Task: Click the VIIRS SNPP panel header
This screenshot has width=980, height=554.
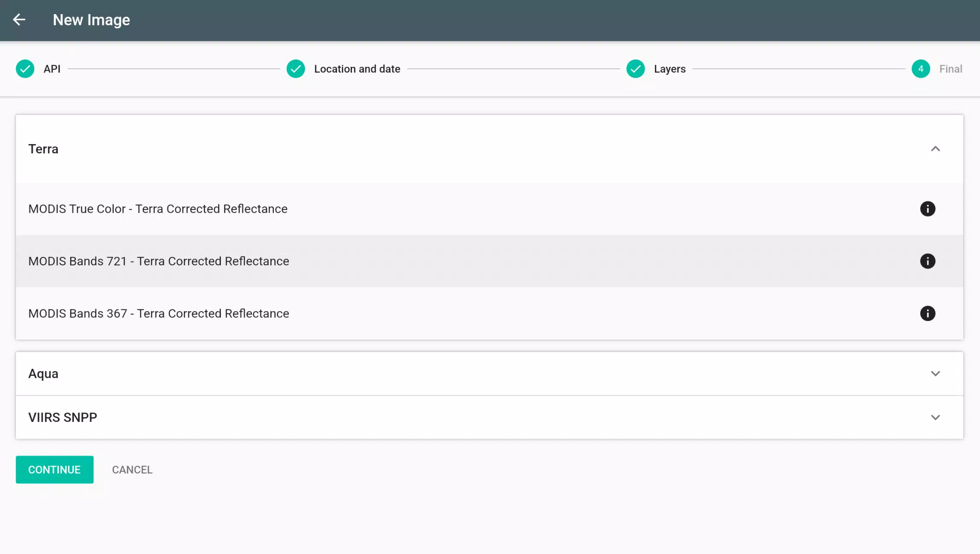Action: coord(490,417)
